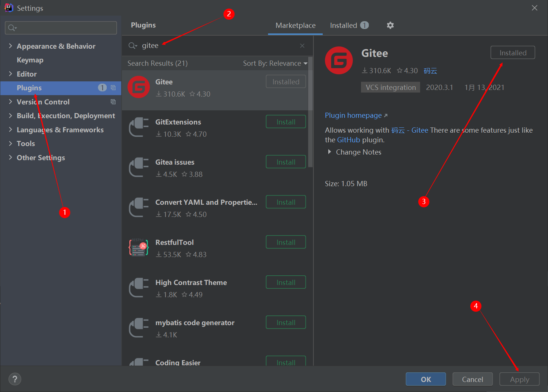The height and width of the screenshot is (392, 548).
Task: Install the Gitea issues plugin
Action: point(286,162)
